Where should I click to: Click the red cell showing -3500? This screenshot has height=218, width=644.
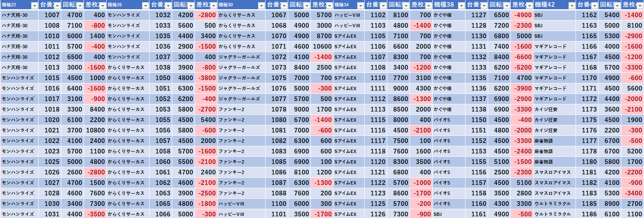95,214
